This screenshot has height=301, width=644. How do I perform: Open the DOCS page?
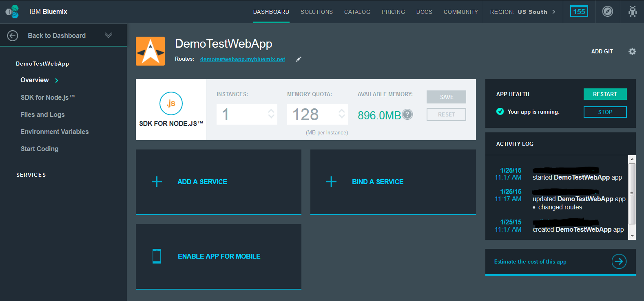point(424,12)
